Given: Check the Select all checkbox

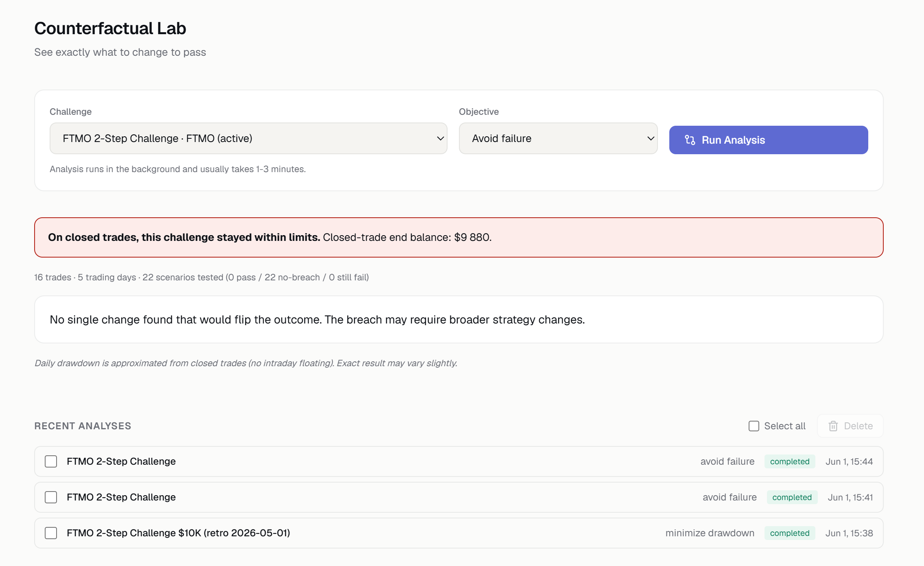Looking at the screenshot, I should point(754,426).
